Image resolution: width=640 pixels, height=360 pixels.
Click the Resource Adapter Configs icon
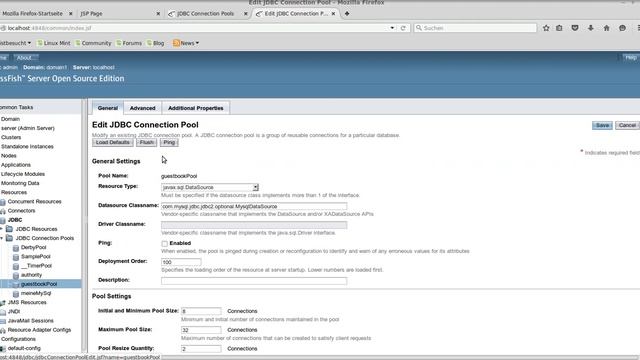pos(3,330)
